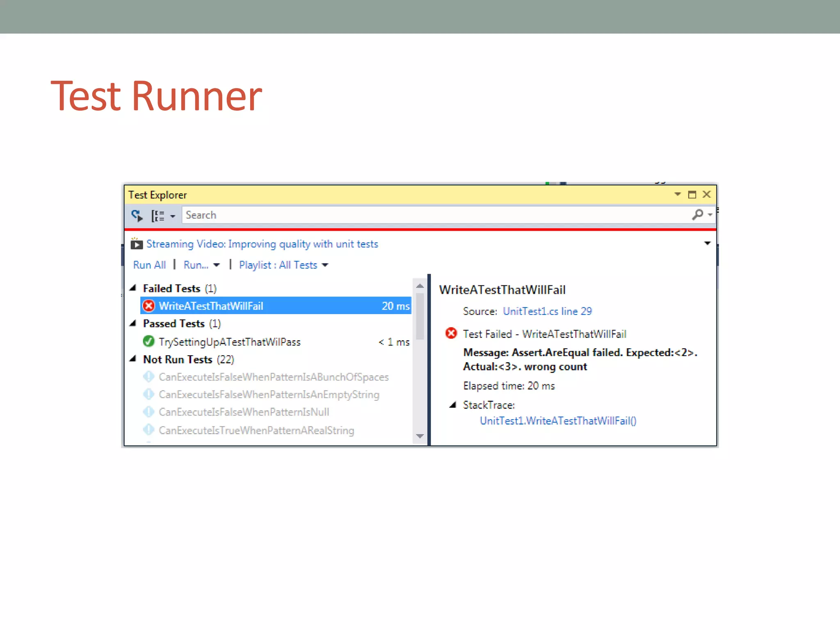This screenshot has width=840, height=630.
Task: Collapse the StackTrace section
Action: point(453,405)
